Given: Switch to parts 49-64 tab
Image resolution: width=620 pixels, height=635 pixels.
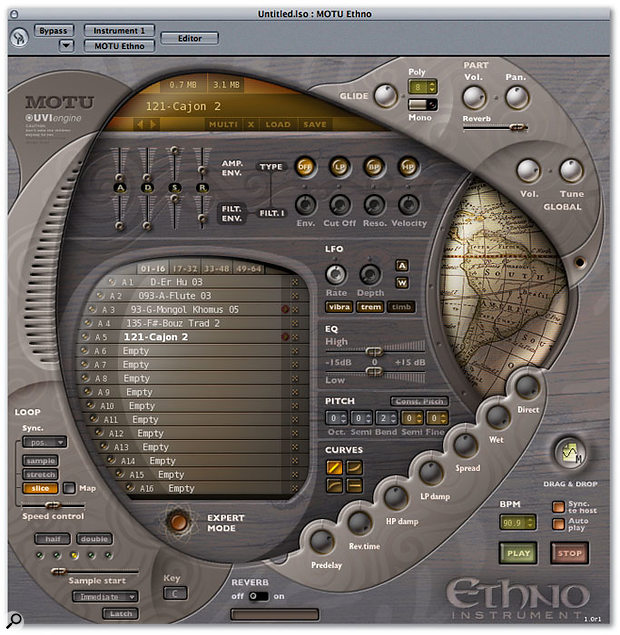Looking at the screenshot, I should (x=248, y=268).
